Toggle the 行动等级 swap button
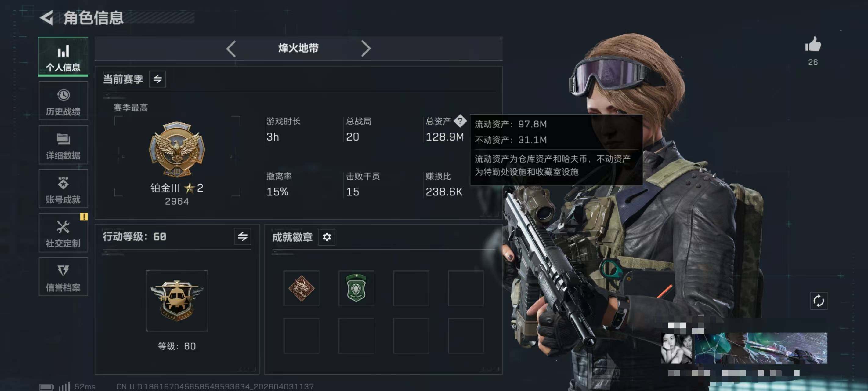The image size is (868, 391). click(x=243, y=236)
